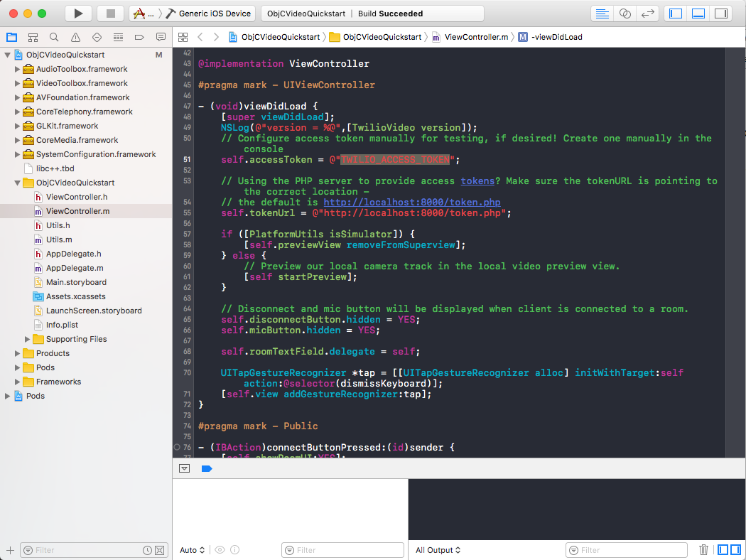
Task: Click line 76 breakpoint gutter circle
Action: [177, 447]
